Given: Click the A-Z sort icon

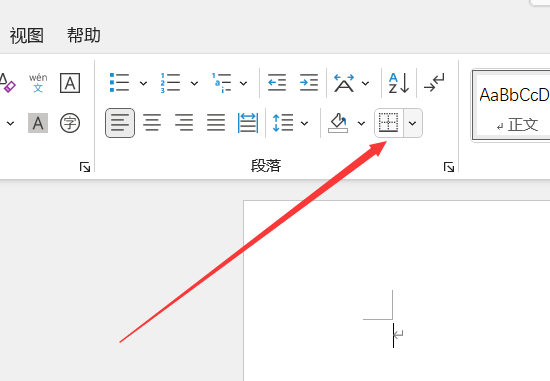Looking at the screenshot, I should pyautogui.click(x=399, y=83).
